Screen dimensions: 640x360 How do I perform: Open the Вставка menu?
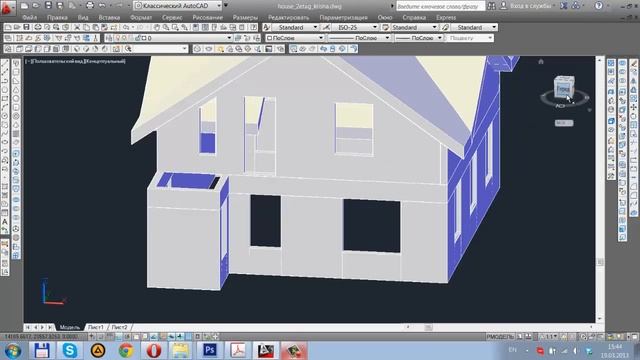point(109,18)
